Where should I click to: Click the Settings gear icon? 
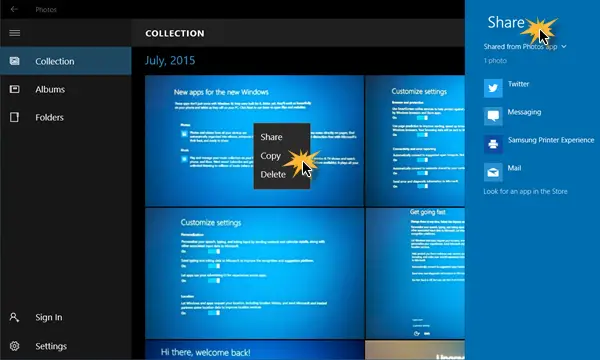(15, 346)
